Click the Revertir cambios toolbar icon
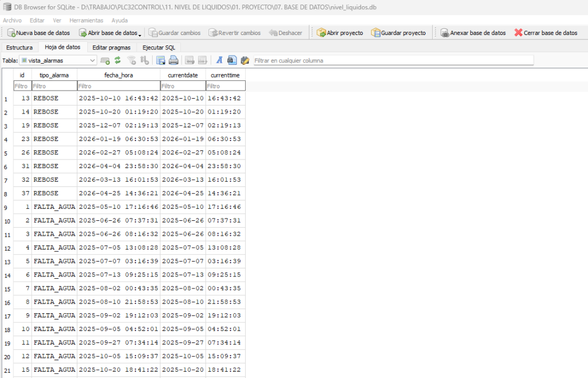 pos(212,33)
